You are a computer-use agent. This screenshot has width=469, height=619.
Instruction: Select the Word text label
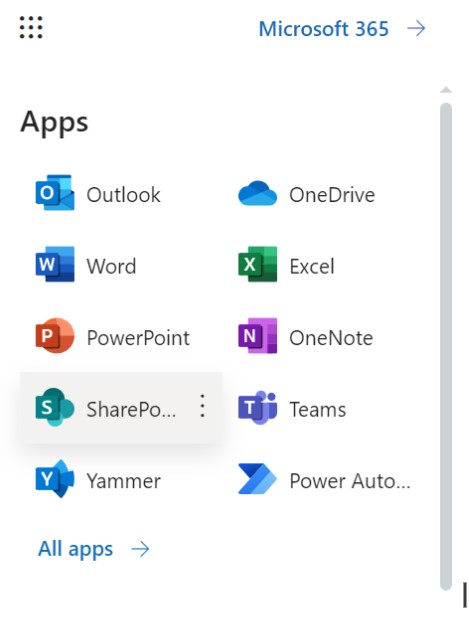(x=111, y=266)
